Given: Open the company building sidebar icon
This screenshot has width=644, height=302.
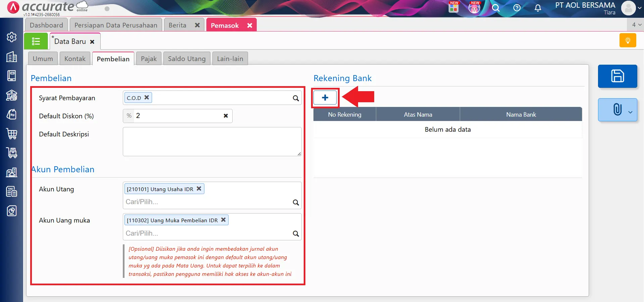Looking at the screenshot, I should click(12, 57).
